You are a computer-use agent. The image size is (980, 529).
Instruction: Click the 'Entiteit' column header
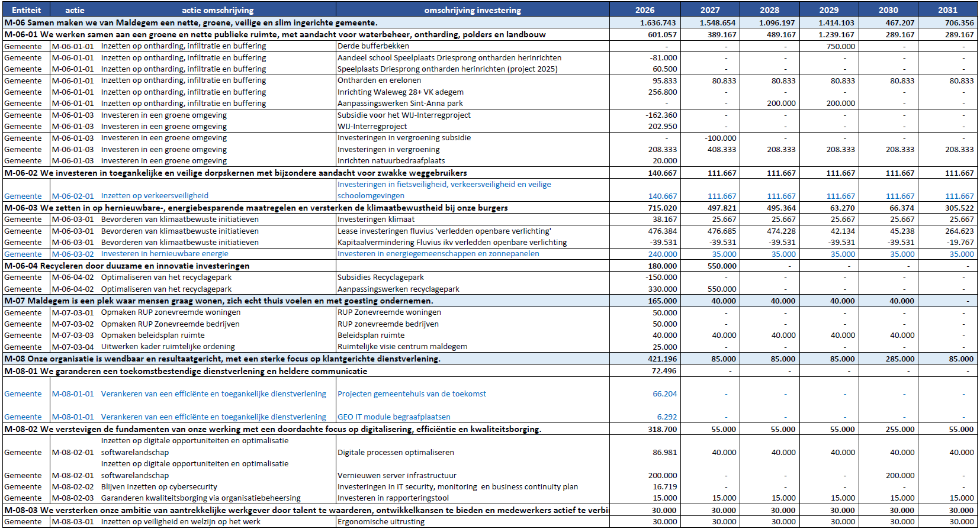26,10
